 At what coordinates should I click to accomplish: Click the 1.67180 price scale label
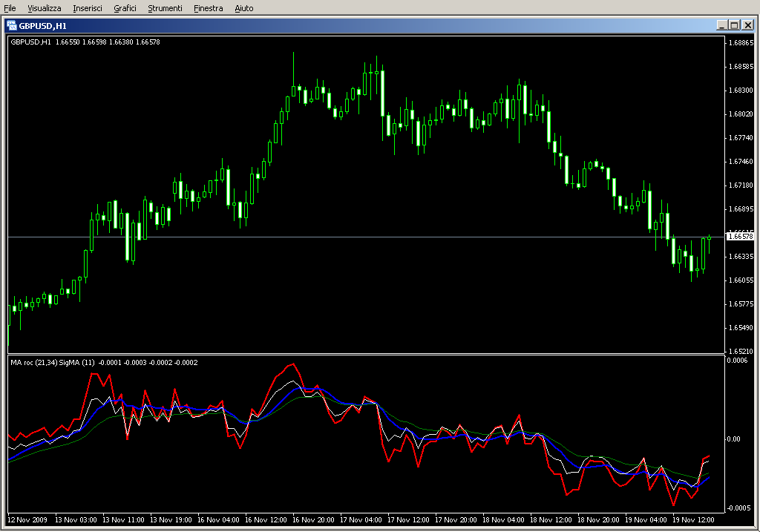(741, 185)
